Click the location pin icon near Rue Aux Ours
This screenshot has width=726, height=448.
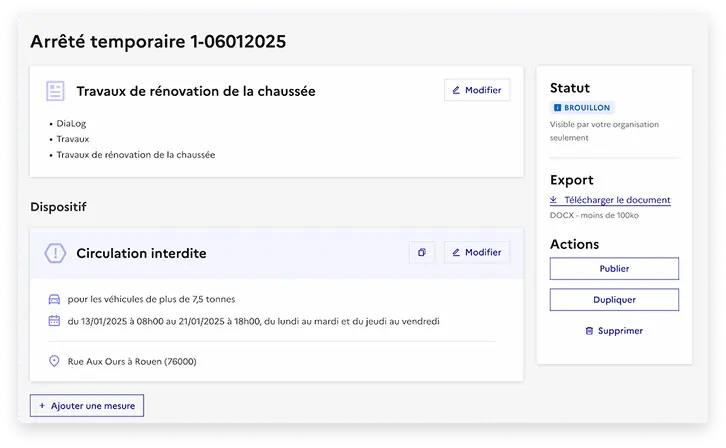(54, 361)
